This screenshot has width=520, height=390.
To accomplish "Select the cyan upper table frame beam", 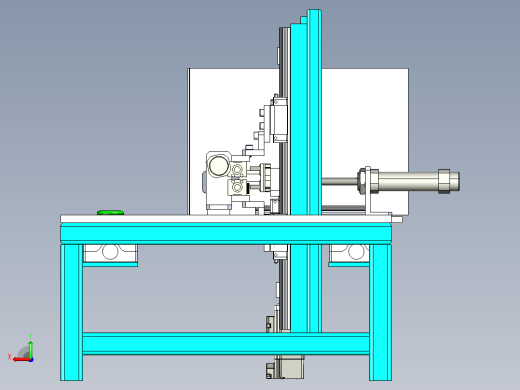I will 226,233.
